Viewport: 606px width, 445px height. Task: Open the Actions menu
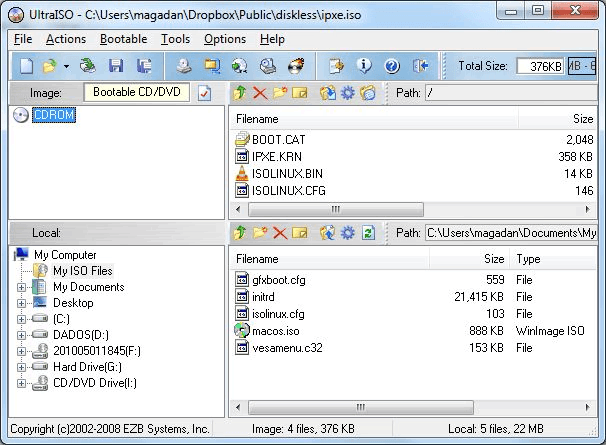pos(66,39)
